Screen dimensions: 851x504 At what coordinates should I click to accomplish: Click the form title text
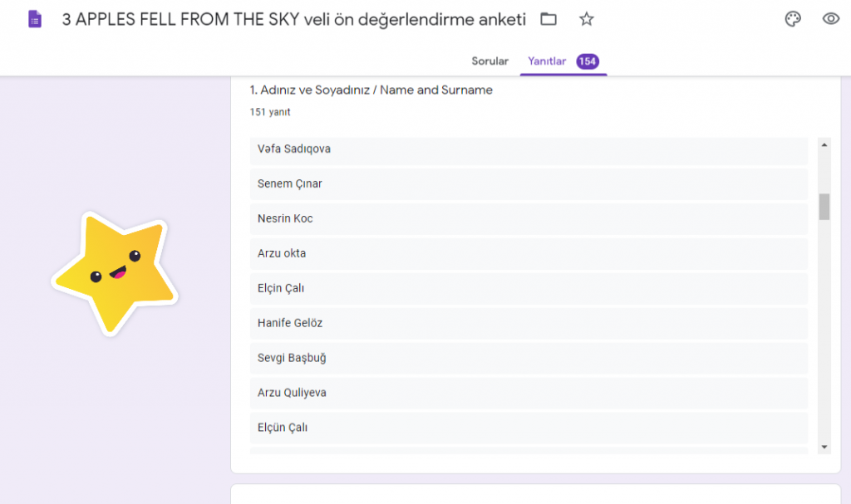(x=293, y=19)
